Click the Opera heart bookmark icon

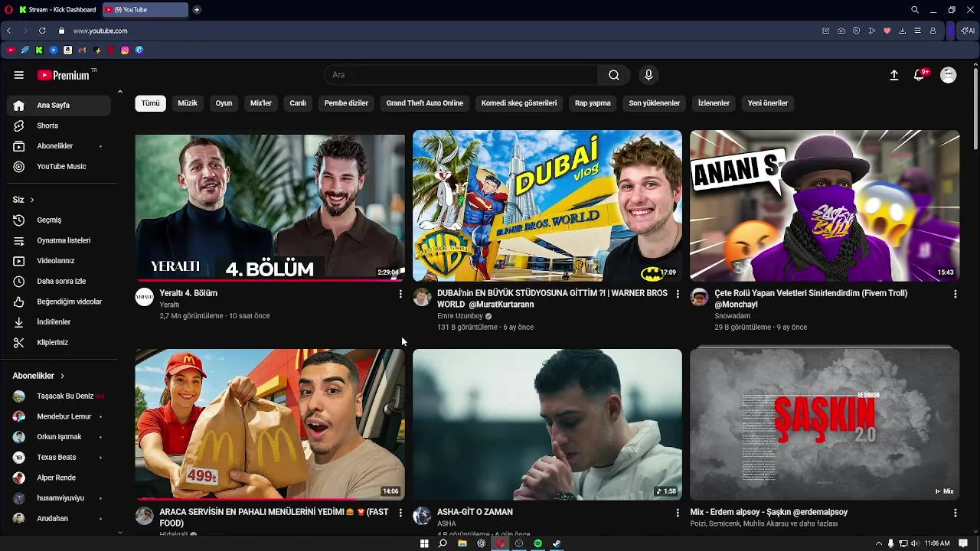click(x=887, y=31)
